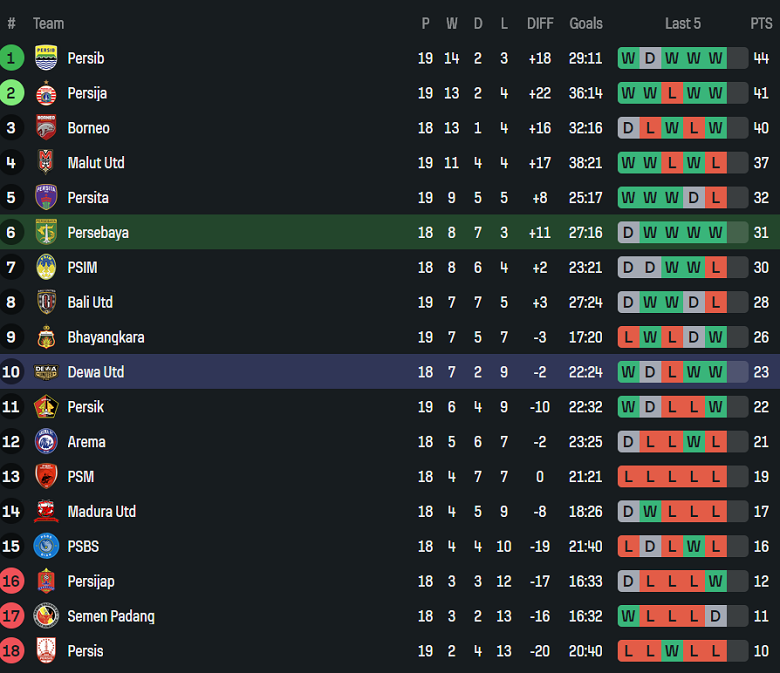Click the PSBS club logo

[46, 546]
